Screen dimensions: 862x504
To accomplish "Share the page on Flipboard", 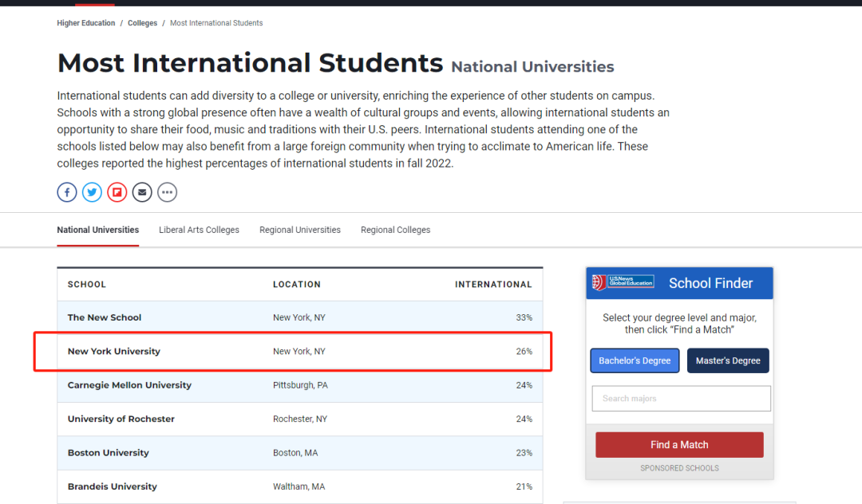I will coord(117,192).
